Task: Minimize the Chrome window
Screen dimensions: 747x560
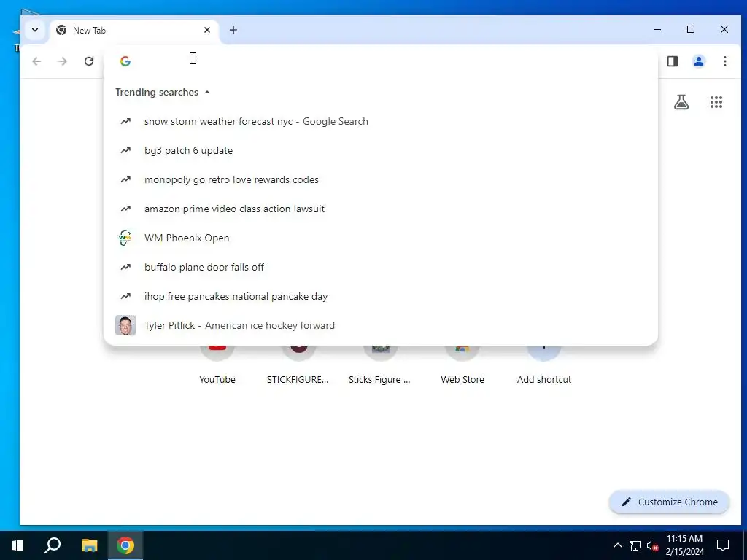Action: pyautogui.click(x=657, y=29)
